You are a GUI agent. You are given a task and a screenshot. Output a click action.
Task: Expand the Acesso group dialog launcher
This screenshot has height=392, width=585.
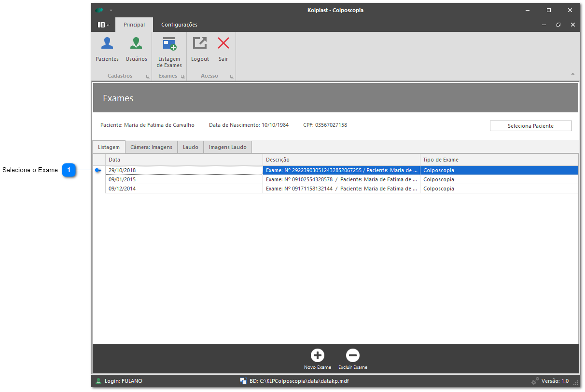[232, 76]
